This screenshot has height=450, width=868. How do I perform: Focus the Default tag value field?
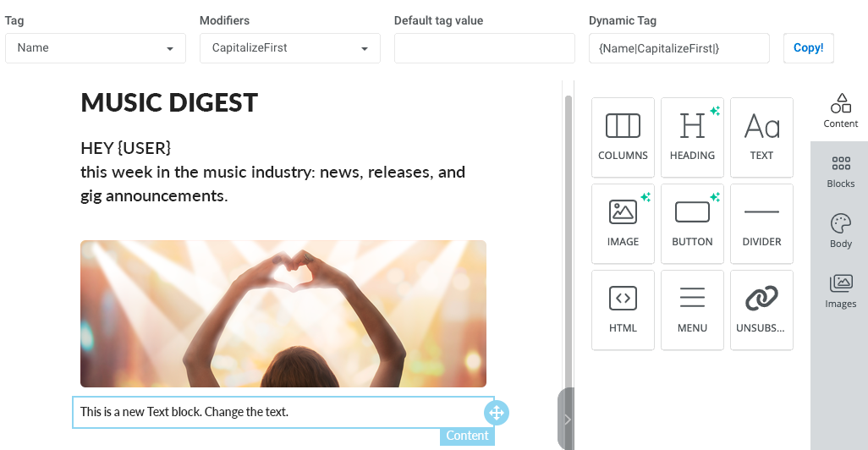pyautogui.click(x=485, y=48)
